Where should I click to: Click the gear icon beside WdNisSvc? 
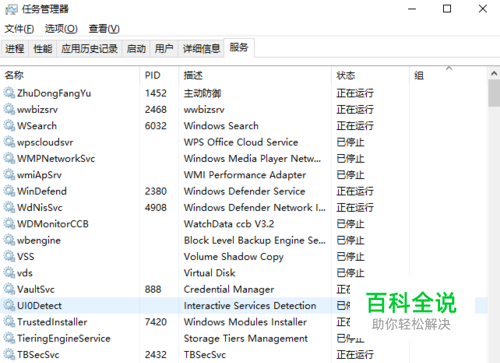(x=9, y=207)
